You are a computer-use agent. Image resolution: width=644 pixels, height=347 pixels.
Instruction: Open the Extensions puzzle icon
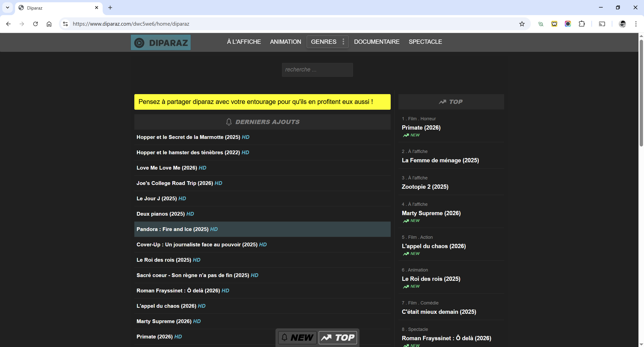tap(582, 24)
